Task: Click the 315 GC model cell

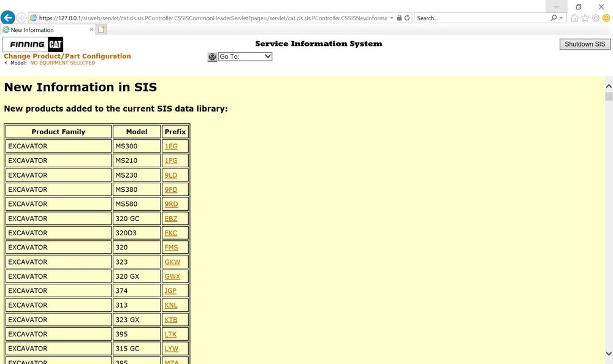Action: click(137, 349)
